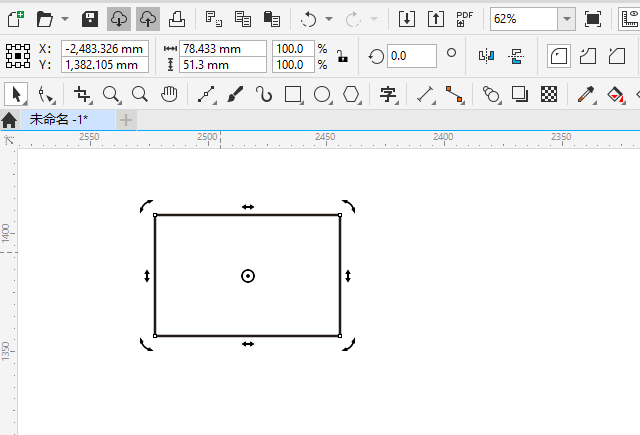
Task: Select the Ellipse tool
Action: coord(322,95)
